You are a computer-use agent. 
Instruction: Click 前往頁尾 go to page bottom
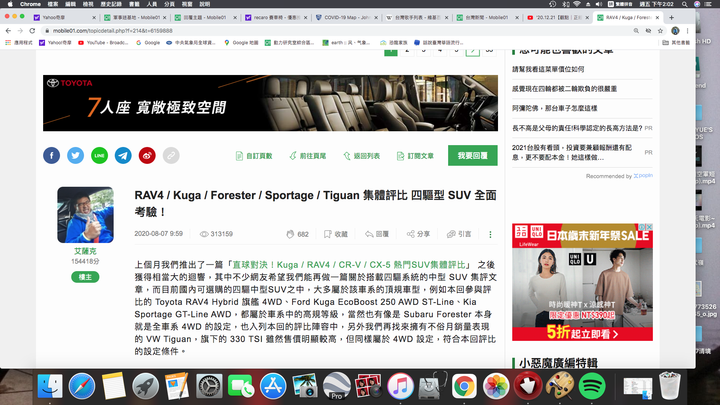[x=308, y=156]
